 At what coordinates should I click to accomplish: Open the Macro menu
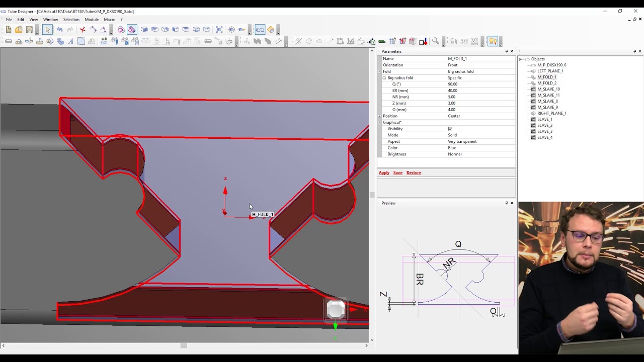[110, 20]
